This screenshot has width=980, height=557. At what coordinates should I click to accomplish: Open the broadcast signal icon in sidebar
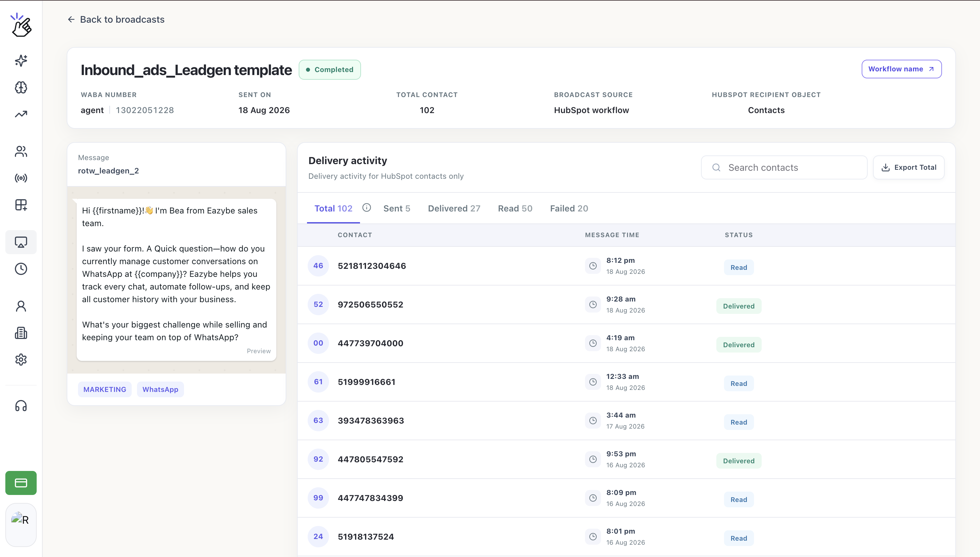tap(21, 178)
